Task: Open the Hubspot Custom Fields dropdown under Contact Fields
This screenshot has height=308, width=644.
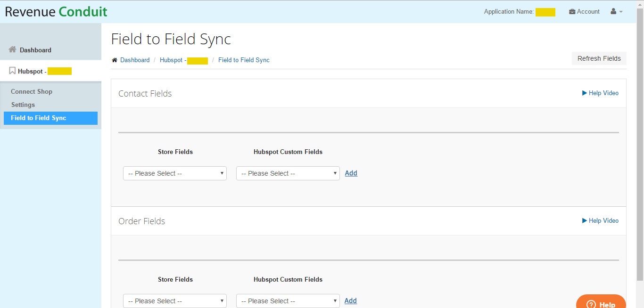Action: click(288, 173)
